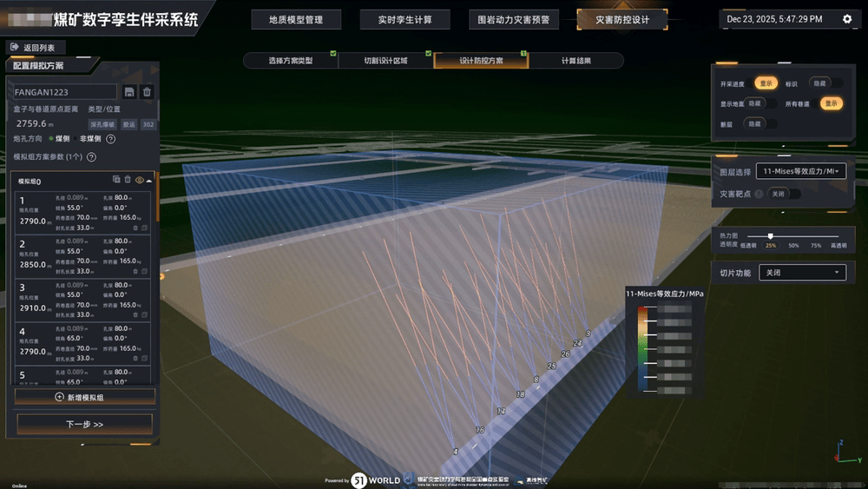Screen dimensions: 868x489
Task: Delete the FANGAN1223 scheme via trash icon
Action: pos(147,92)
